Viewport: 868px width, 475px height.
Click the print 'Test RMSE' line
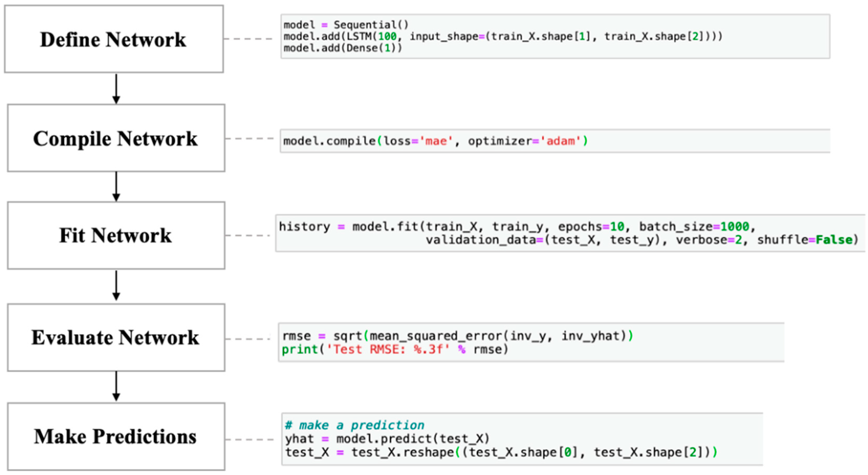(x=394, y=349)
